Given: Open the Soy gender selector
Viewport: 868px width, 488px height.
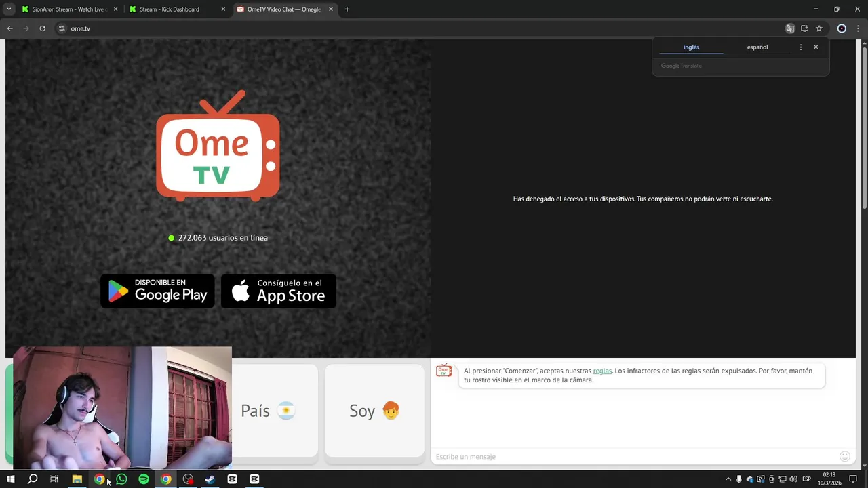Looking at the screenshot, I should 374,411.
